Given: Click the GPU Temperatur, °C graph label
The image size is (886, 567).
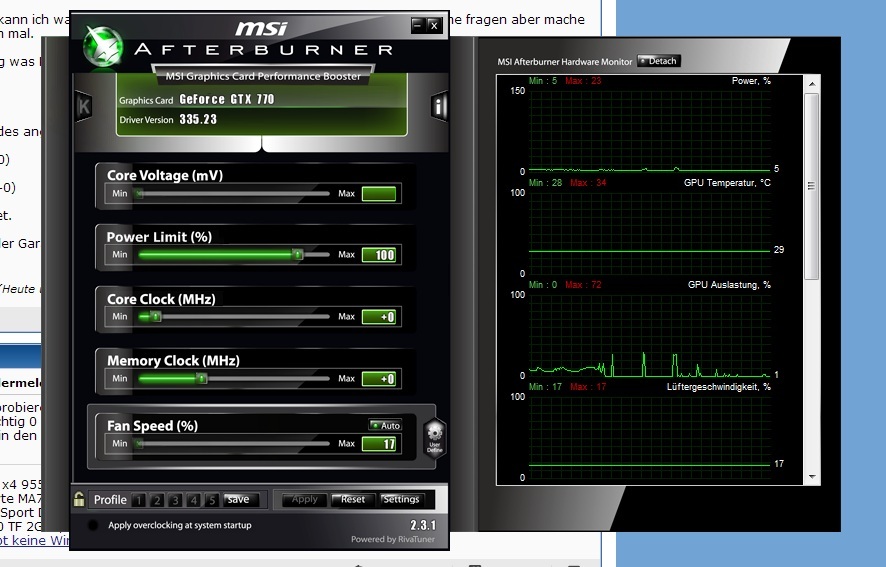Looking at the screenshot, I should click(x=727, y=183).
